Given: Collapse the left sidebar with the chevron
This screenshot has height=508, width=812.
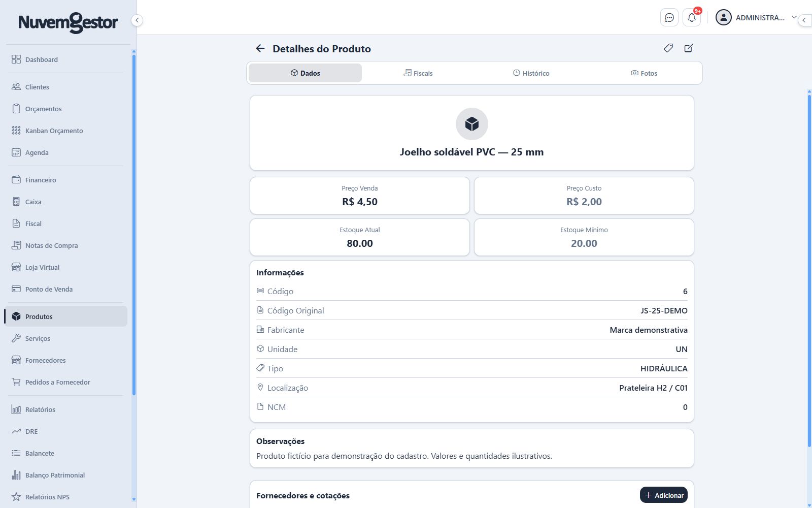Looking at the screenshot, I should (137, 20).
